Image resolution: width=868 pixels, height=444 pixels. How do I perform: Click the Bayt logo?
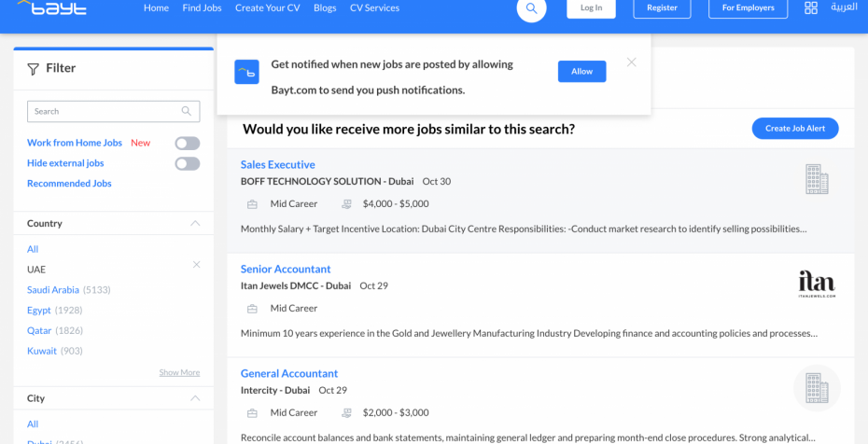[x=52, y=7]
